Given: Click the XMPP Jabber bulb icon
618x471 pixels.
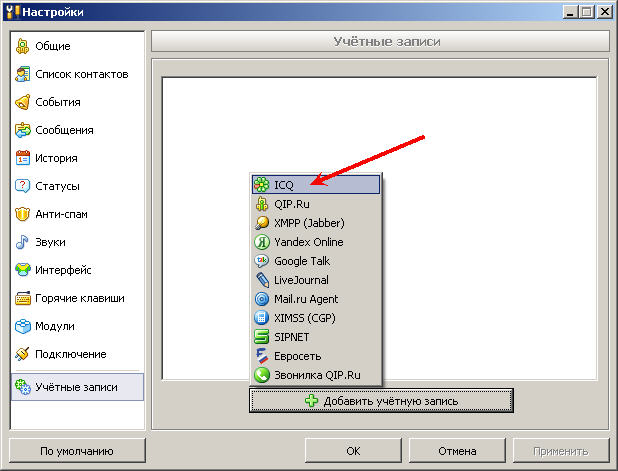Looking at the screenshot, I should (x=261, y=223).
